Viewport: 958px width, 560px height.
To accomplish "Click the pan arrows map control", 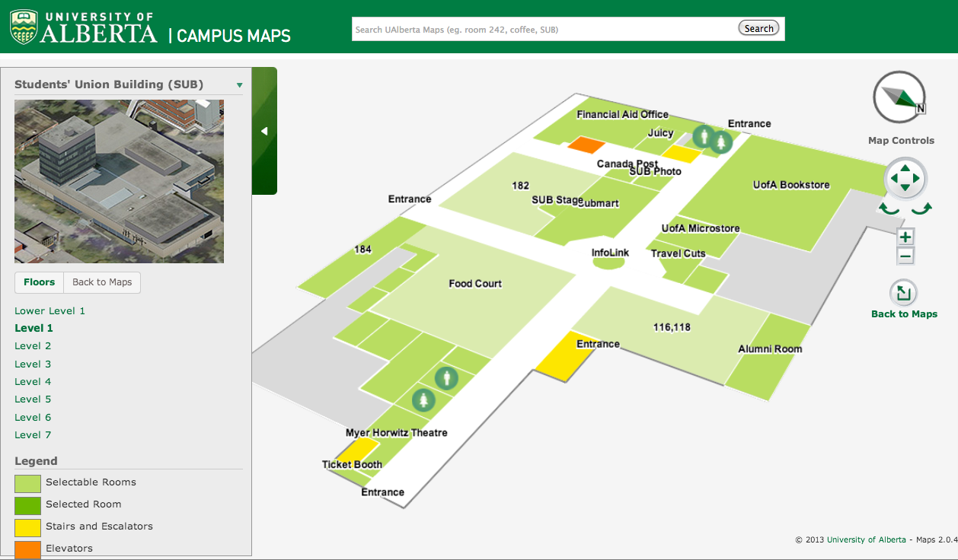I will 905,179.
